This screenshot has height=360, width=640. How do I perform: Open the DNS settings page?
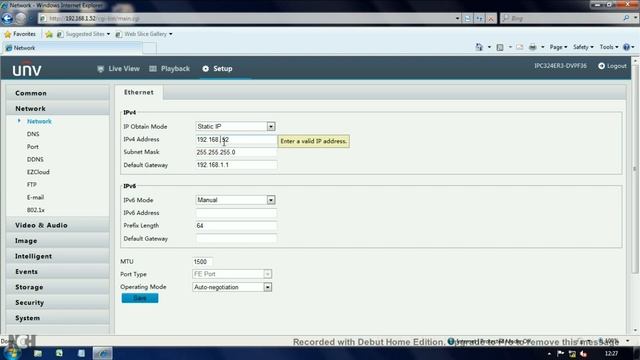[x=33, y=134]
